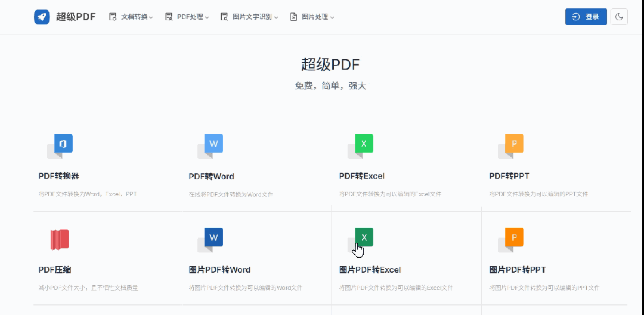Click description 将图片PDF文件转换为可以编辑的PPT文件
The width and height of the screenshot is (644, 315).
pos(544,288)
